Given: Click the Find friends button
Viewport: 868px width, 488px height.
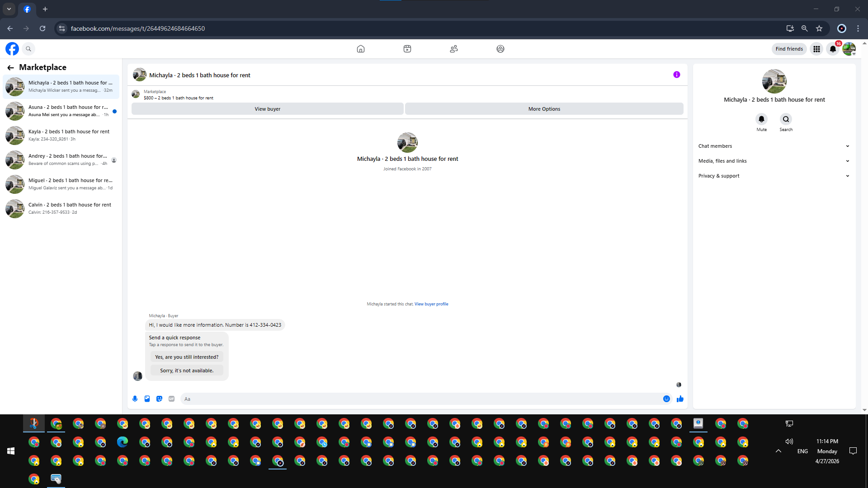Looking at the screenshot, I should pyautogui.click(x=789, y=49).
